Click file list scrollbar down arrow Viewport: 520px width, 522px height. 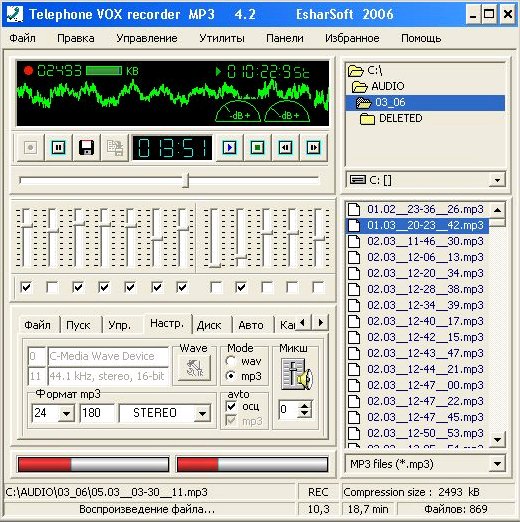[497, 440]
